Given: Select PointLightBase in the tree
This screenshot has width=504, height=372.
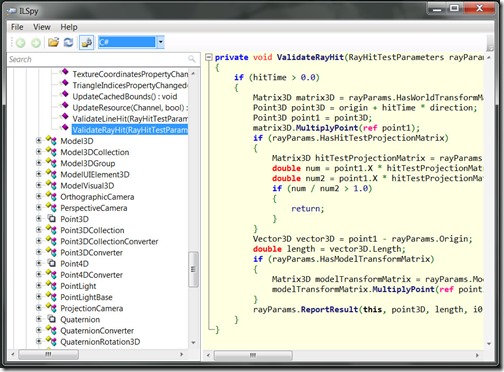Looking at the screenshot, I should click(86, 297).
